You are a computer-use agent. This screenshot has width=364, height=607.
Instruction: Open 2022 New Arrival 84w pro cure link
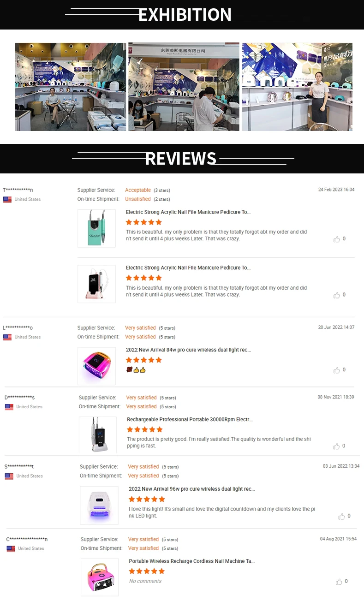click(x=188, y=350)
